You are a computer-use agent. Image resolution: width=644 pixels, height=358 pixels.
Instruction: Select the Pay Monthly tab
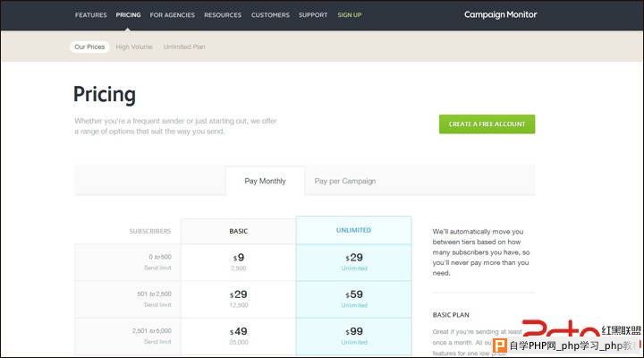point(265,181)
